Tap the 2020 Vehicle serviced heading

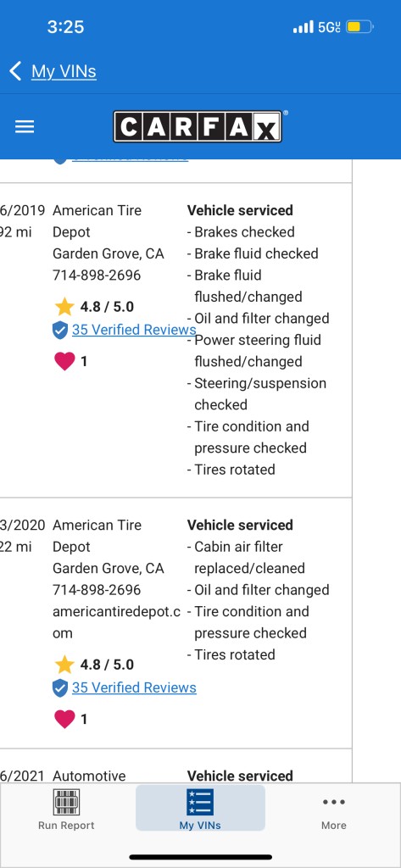coord(241,525)
